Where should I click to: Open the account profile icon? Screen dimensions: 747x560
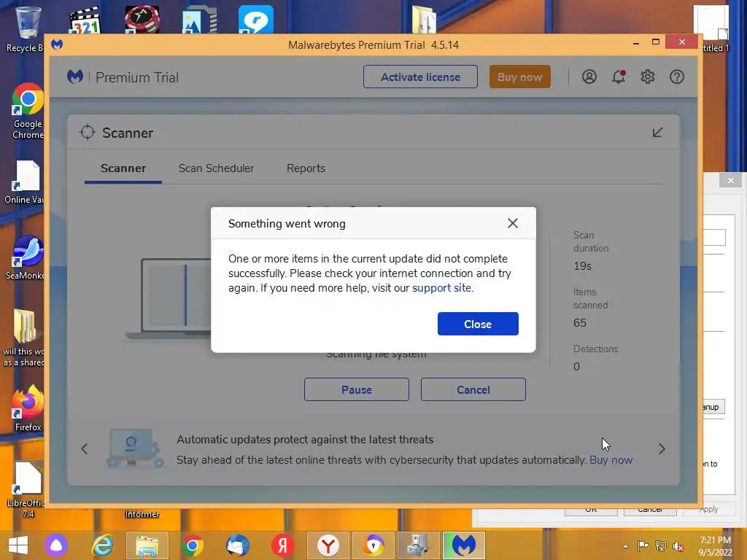[x=589, y=77]
